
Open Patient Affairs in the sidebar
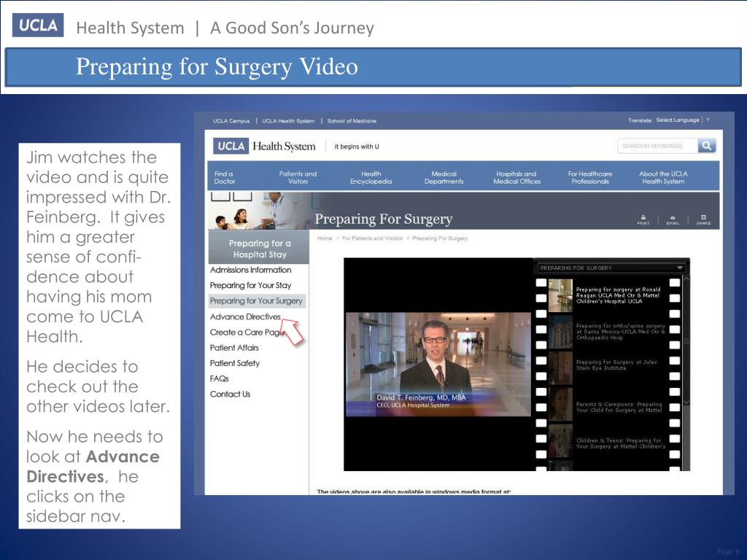(x=234, y=348)
